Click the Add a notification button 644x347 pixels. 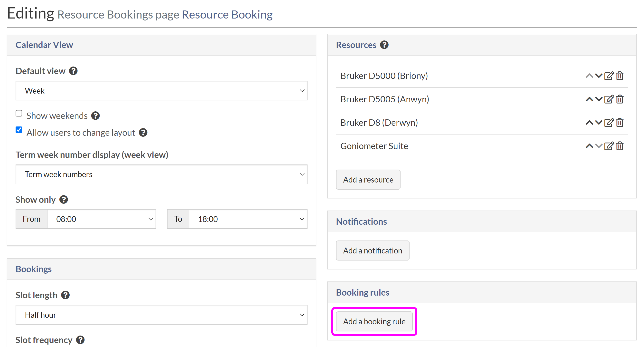point(372,251)
